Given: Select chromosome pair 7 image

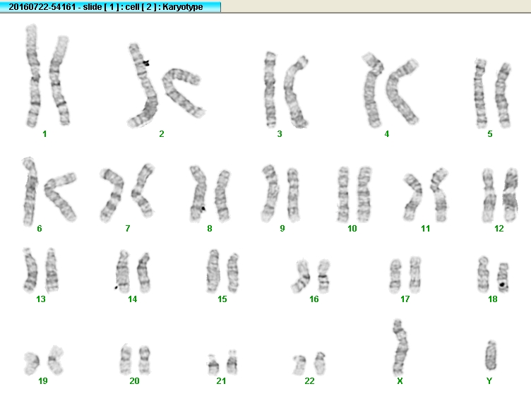Looking at the screenshot, I should pyautogui.click(x=127, y=193).
